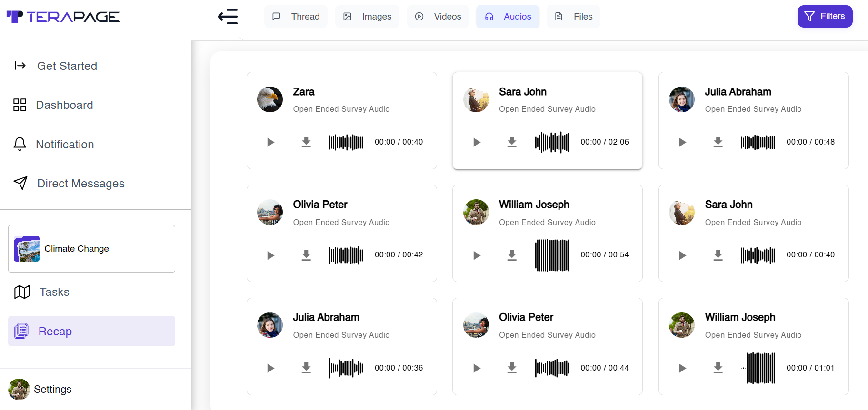Play William Joseph's 01:01 audio

pos(682,368)
